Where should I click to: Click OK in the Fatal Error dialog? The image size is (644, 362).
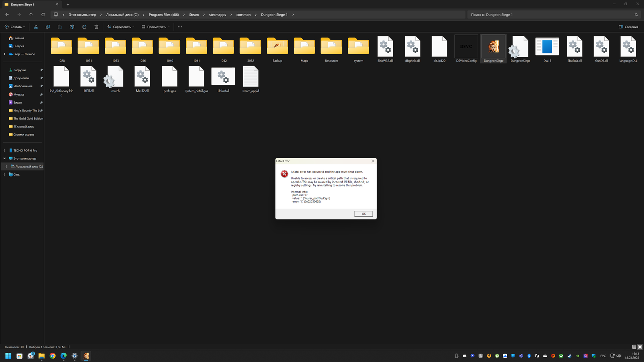(x=363, y=214)
